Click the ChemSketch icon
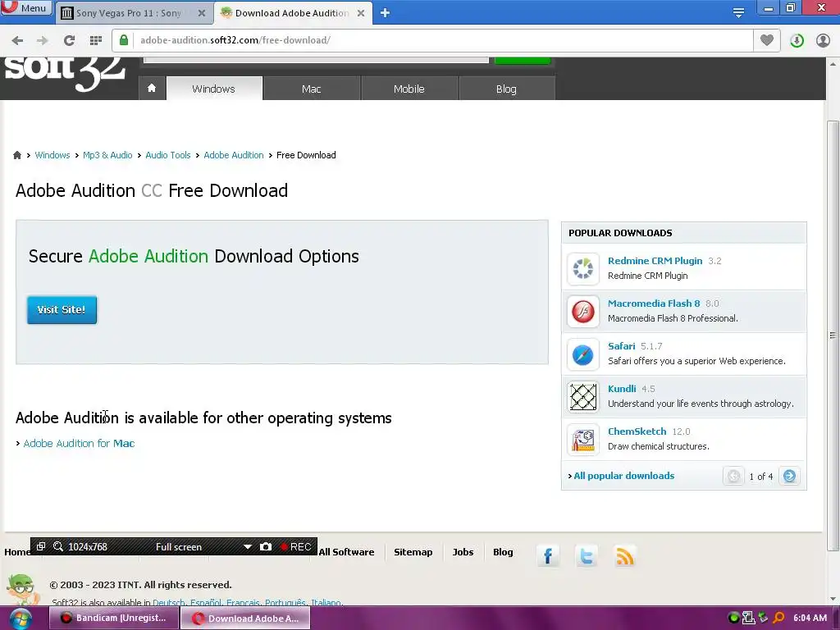Viewport: 840px width, 630px height. (583, 440)
